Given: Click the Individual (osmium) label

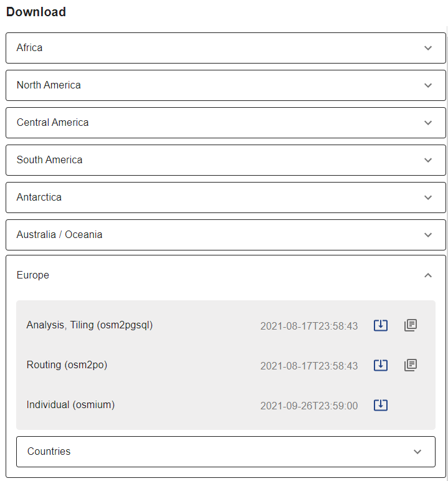Looking at the screenshot, I should pos(70,405).
